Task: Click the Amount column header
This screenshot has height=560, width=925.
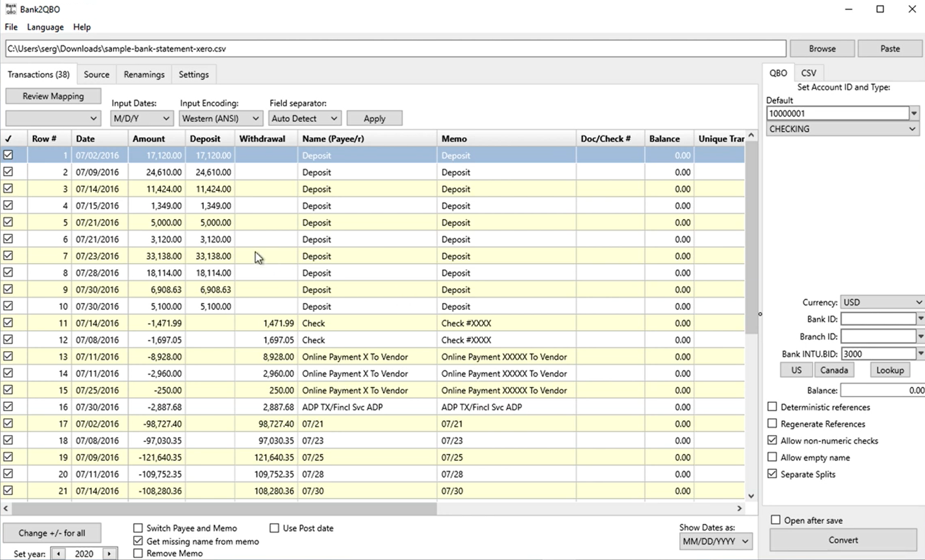Action: (157, 139)
